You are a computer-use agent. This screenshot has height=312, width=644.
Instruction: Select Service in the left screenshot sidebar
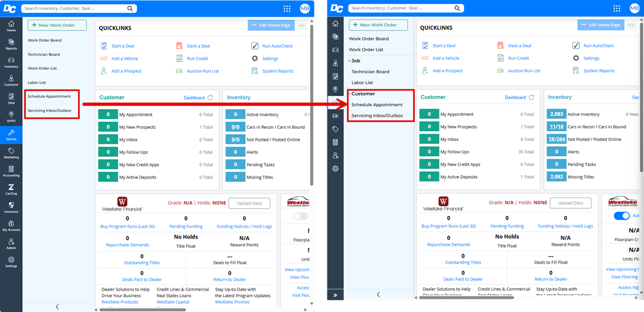[x=11, y=135]
